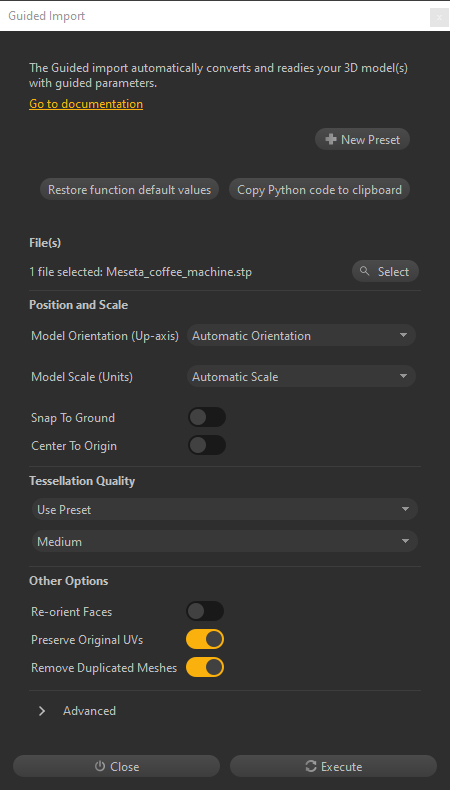Click the magnifier icon on Select button
This screenshot has width=450, height=790.
point(364,272)
